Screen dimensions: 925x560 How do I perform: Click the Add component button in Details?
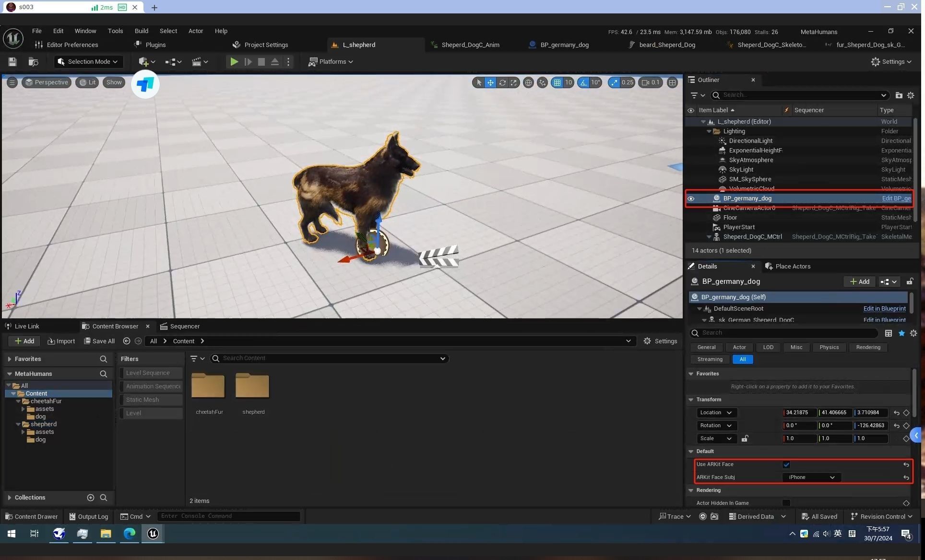tap(859, 282)
